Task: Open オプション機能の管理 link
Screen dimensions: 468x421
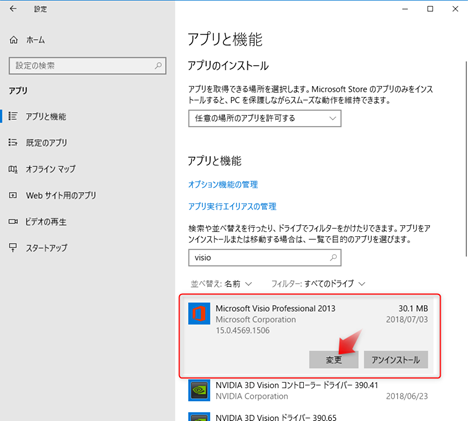Action: [223, 184]
